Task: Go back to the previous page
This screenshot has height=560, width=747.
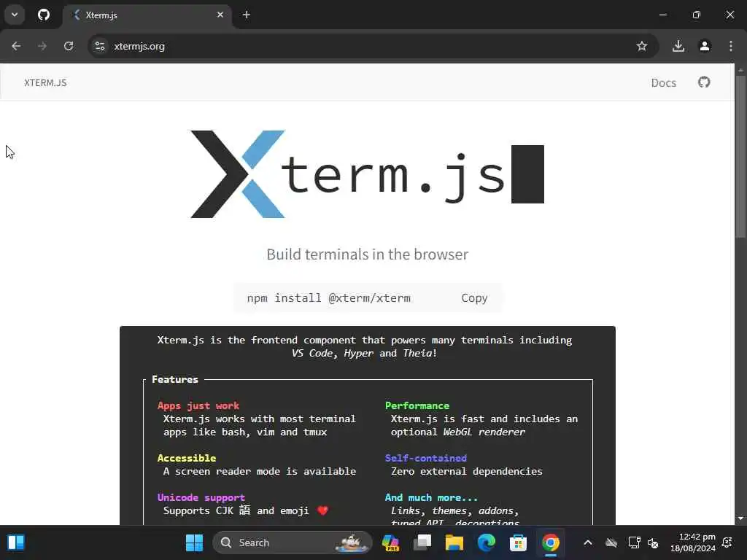Action: point(16,46)
